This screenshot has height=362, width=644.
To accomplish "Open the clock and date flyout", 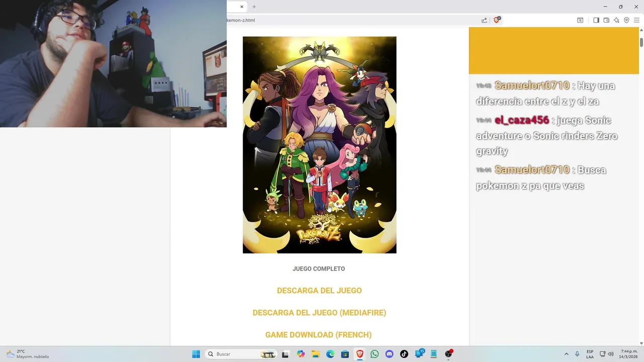I will pos(629,354).
